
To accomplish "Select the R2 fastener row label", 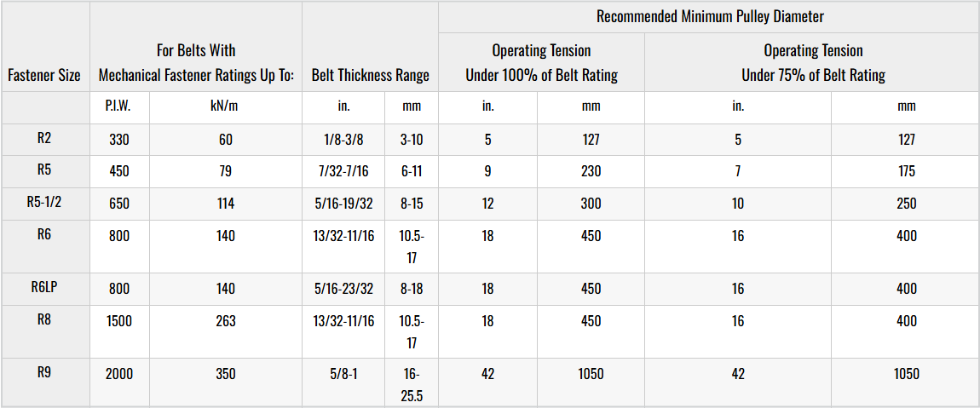I will (x=44, y=140).
